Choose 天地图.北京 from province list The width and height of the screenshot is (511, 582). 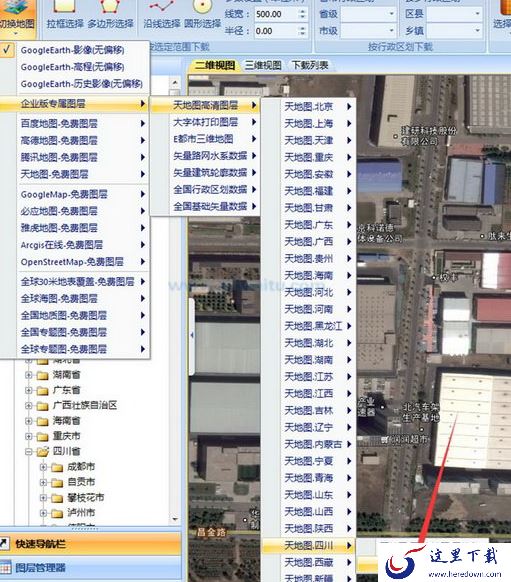308,107
